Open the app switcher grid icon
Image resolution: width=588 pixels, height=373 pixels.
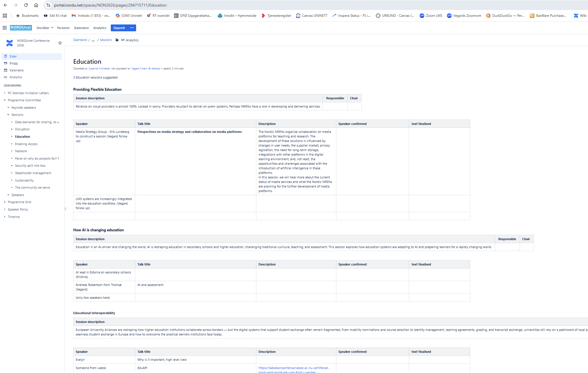coord(5,28)
